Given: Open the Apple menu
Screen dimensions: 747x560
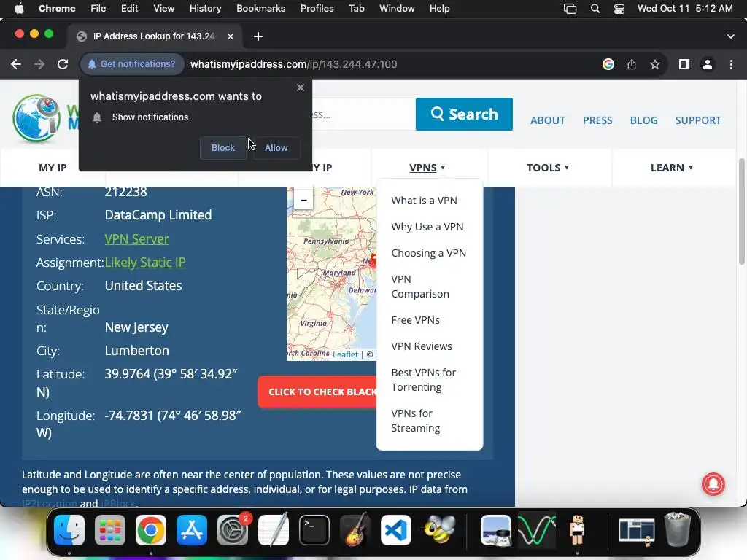Looking at the screenshot, I should 19,9.
